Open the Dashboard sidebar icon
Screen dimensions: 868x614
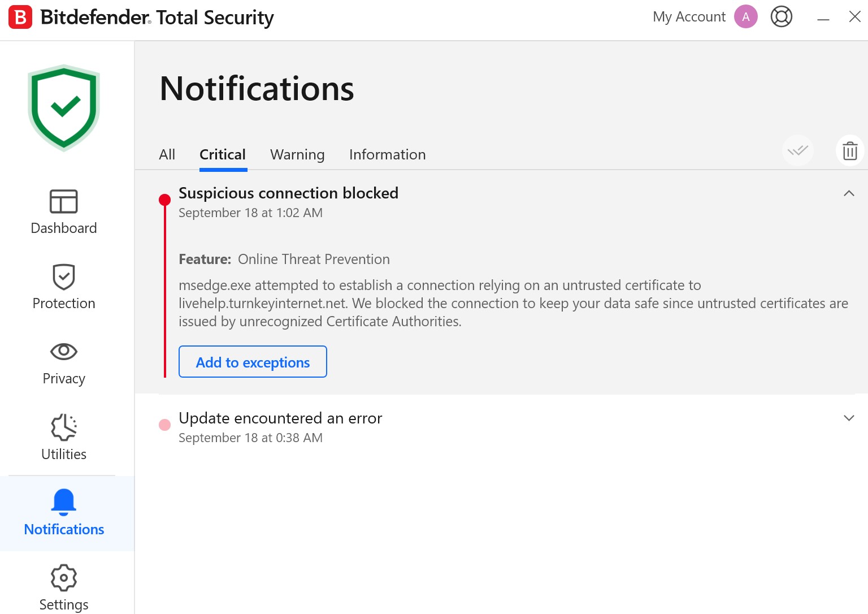click(63, 201)
